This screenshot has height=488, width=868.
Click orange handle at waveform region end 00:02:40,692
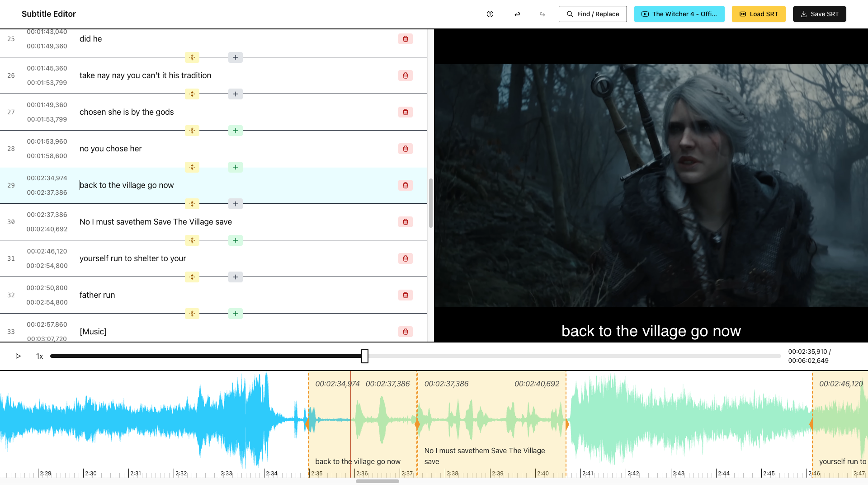point(567,424)
